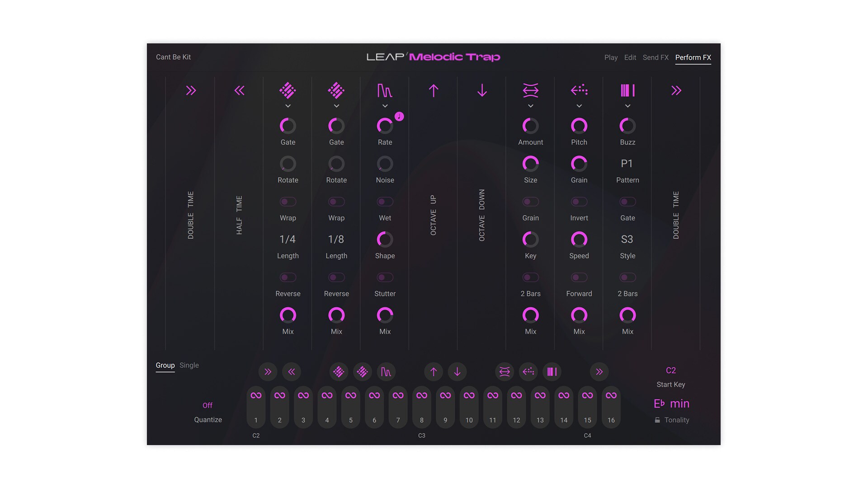Toggle the Stutter switch
Image resolution: width=868 pixels, height=488 pixels.
tap(385, 277)
